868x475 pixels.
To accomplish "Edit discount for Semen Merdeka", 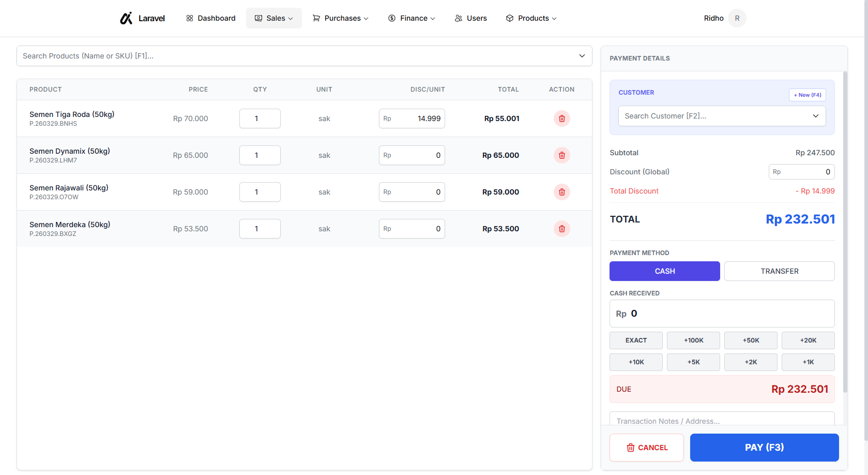I will [412, 229].
